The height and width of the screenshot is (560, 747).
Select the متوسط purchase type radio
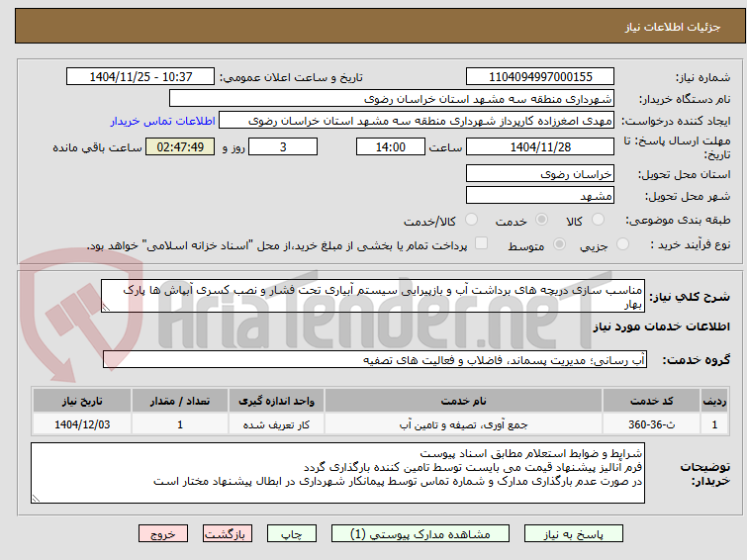coord(559,244)
